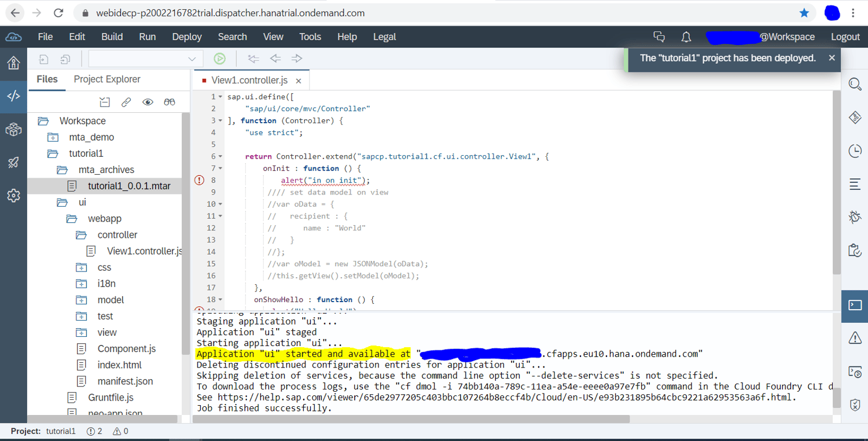The height and width of the screenshot is (441, 868).
Task: Open the Notifications bell in the header
Action: [686, 36]
